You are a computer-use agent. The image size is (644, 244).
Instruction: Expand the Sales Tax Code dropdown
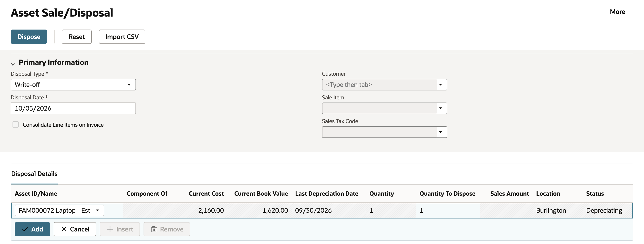[x=441, y=132]
